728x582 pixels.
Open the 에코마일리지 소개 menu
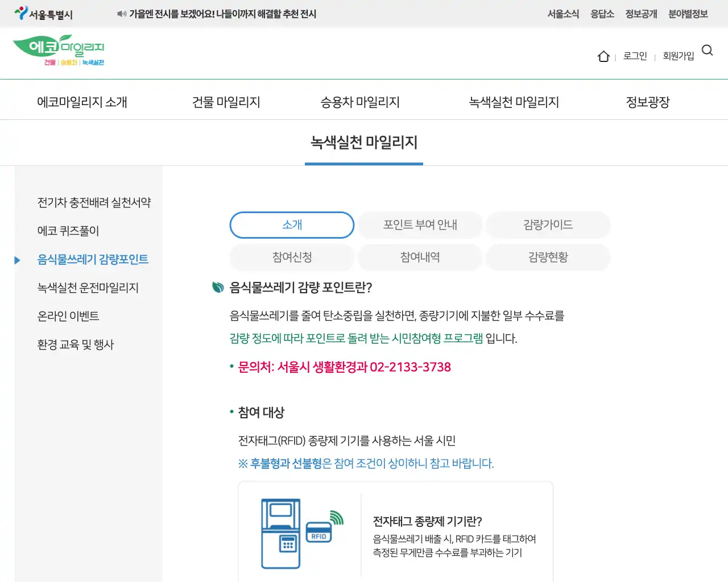(x=82, y=102)
